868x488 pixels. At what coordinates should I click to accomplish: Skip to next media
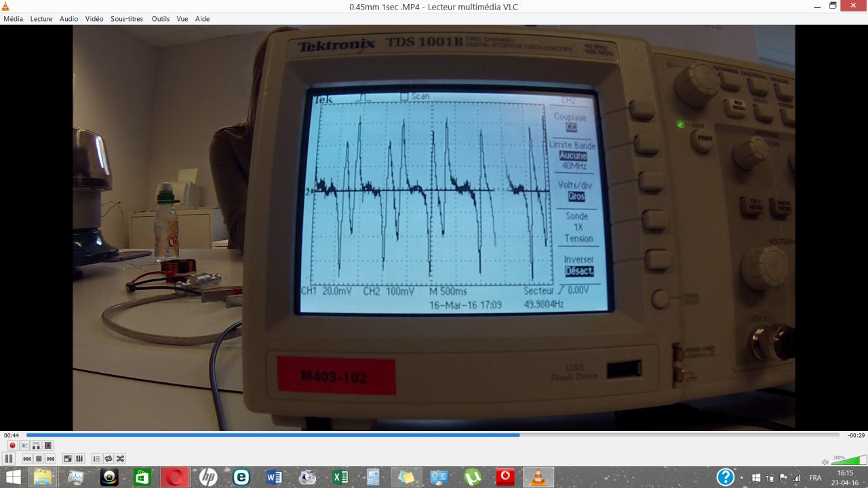pos(51,459)
